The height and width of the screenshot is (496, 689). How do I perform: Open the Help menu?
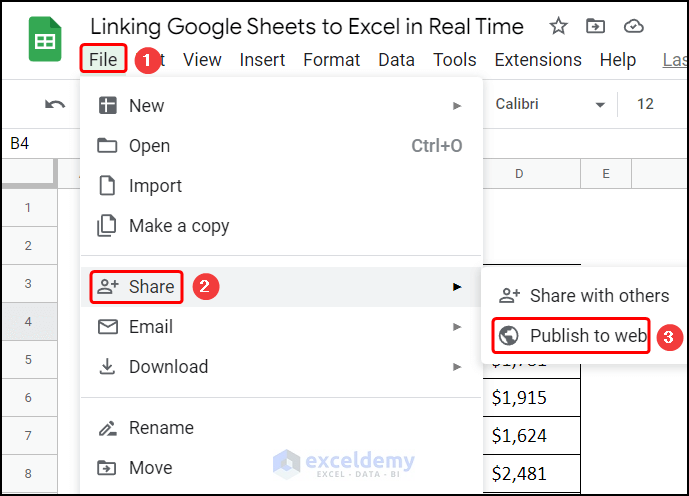[618, 59]
